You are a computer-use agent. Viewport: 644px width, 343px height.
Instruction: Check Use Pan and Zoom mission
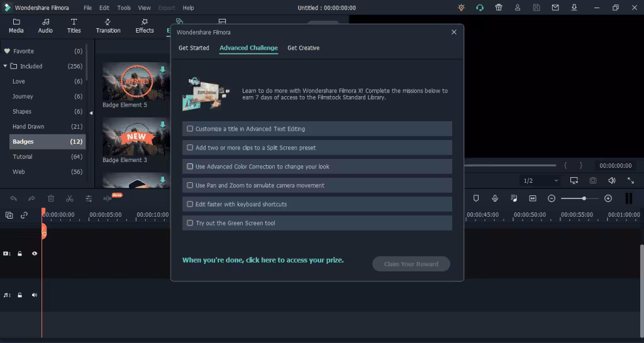point(190,185)
